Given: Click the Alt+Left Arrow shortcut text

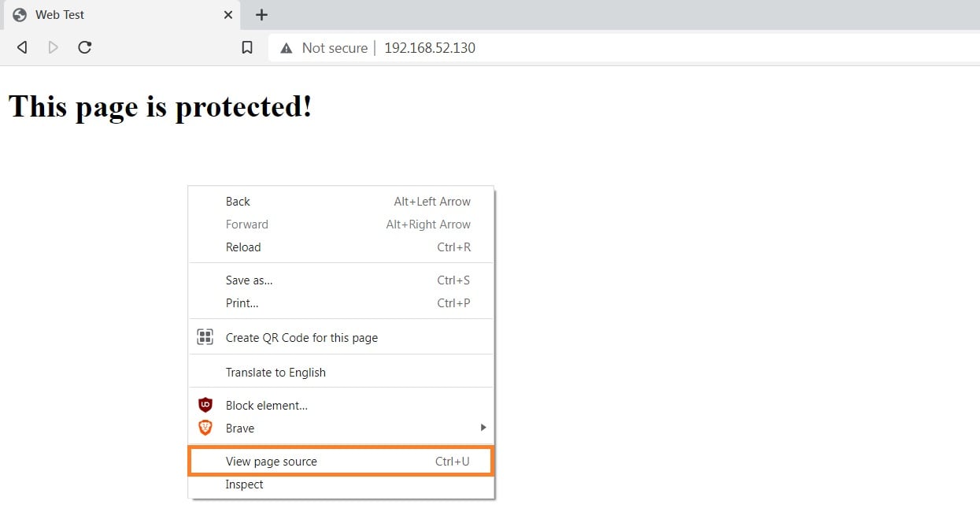Looking at the screenshot, I should click(x=432, y=202).
